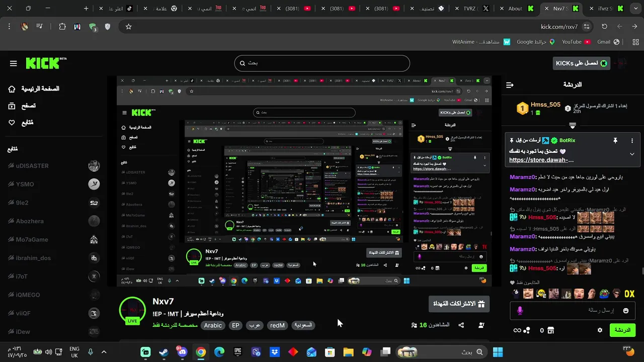Open the Windows Start menu
Viewport: 644px width, 362px height.
(x=498, y=352)
